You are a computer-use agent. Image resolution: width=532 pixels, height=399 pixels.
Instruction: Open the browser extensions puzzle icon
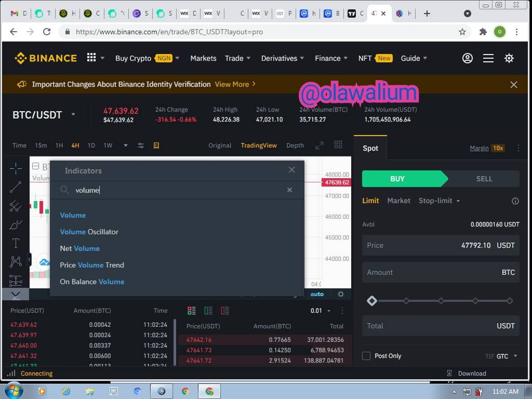[x=483, y=32]
